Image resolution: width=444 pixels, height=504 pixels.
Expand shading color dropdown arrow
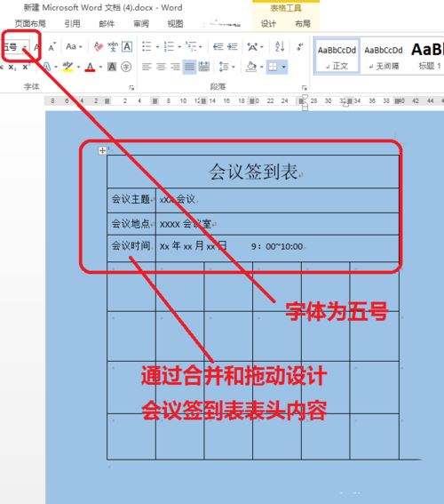pyautogui.click(x=262, y=68)
